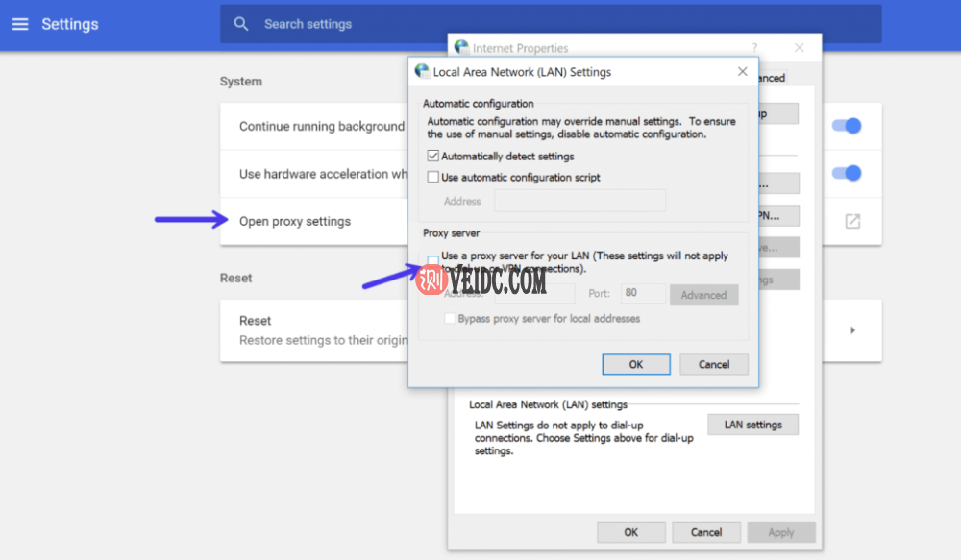Enable Use automatic configuration script
This screenshot has width=961, height=560.
[433, 176]
